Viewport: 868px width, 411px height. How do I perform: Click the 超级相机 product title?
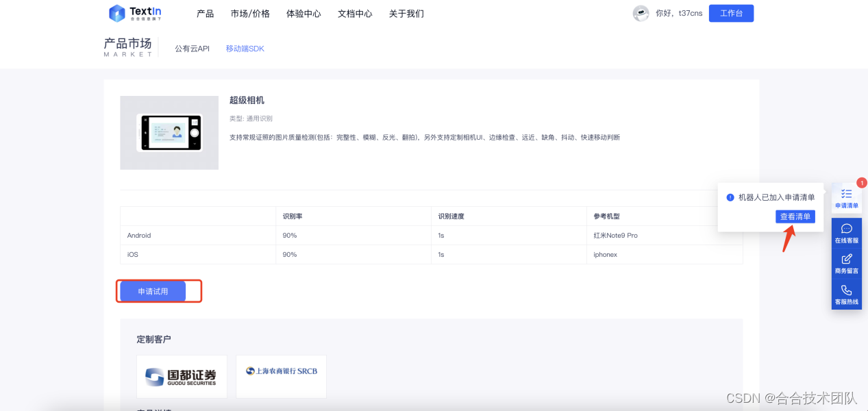[247, 100]
